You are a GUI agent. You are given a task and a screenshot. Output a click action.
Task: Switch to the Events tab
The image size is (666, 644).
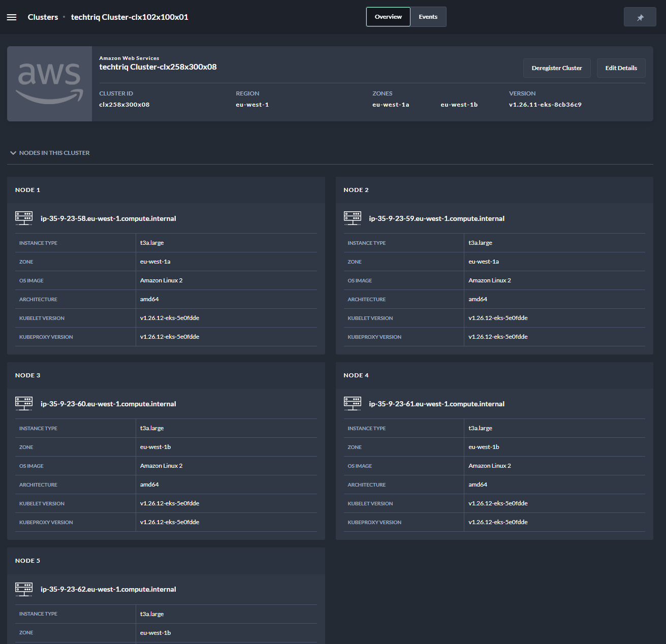[428, 17]
